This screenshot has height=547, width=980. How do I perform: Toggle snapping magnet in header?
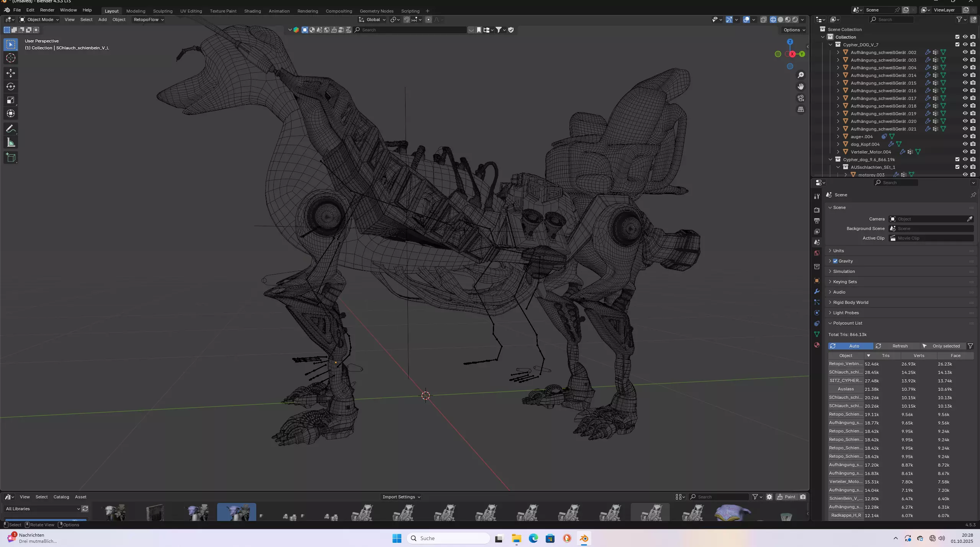pyautogui.click(x=407, y=20)
